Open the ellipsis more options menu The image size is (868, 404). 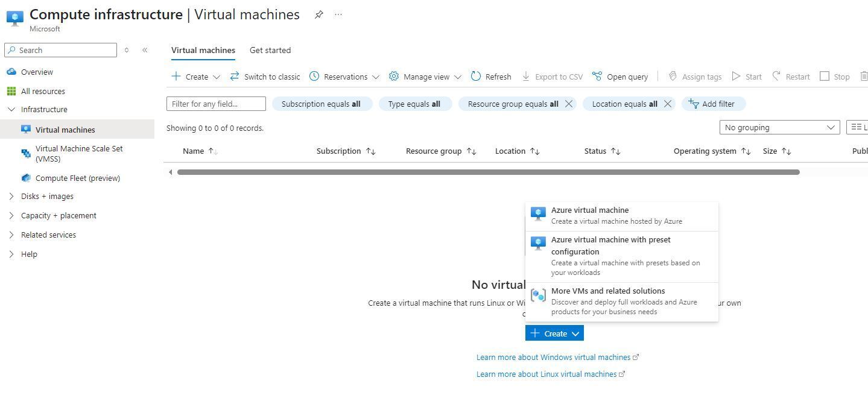338,14
